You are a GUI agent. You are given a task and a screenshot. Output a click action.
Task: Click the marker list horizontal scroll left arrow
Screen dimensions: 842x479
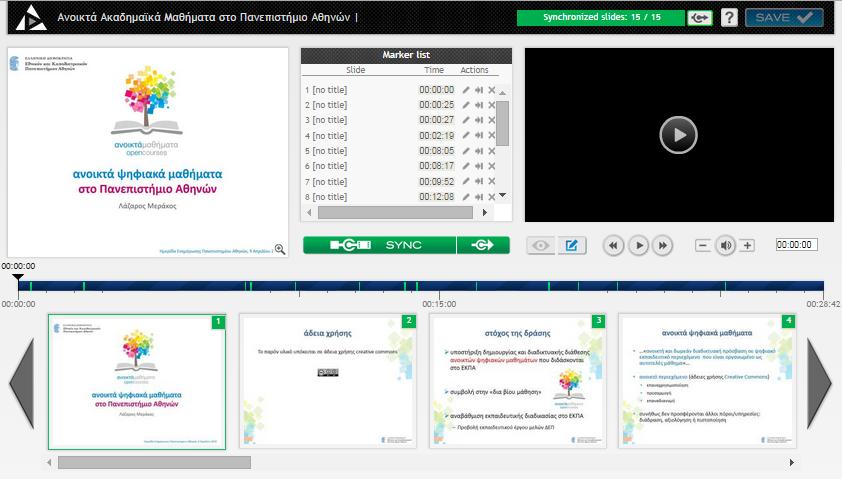coord(309,213)
